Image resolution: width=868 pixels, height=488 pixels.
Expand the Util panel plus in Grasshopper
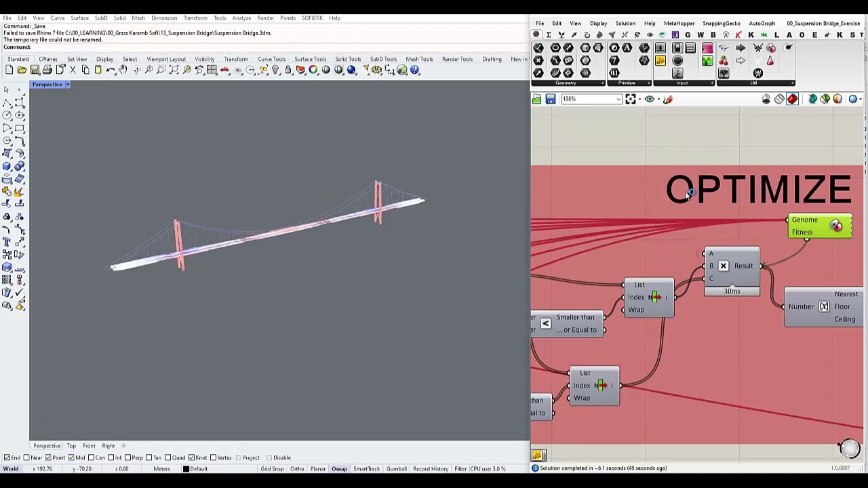pos(793,83)
